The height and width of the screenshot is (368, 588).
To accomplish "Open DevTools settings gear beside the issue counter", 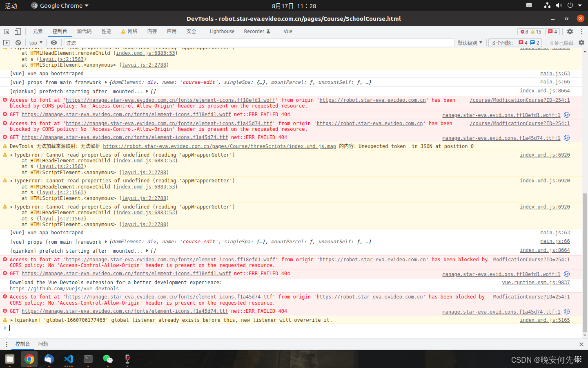I will 570,31.
